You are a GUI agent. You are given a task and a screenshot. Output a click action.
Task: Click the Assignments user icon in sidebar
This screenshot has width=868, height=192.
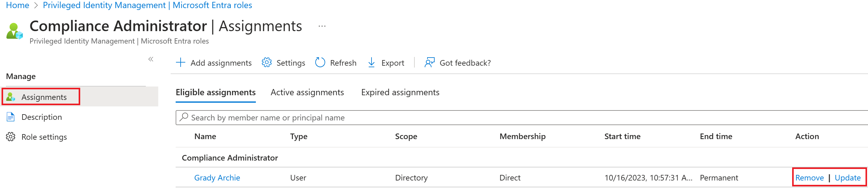pyautogui.click(x=11, y=97)
